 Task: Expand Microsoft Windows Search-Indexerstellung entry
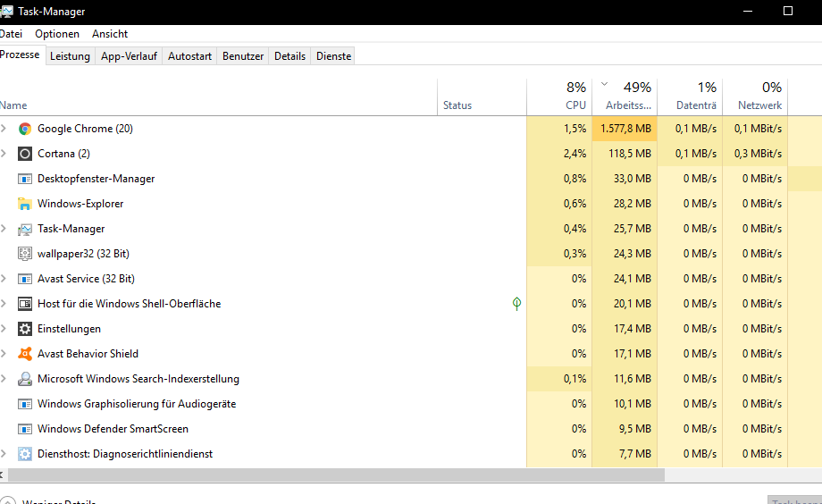4,379
